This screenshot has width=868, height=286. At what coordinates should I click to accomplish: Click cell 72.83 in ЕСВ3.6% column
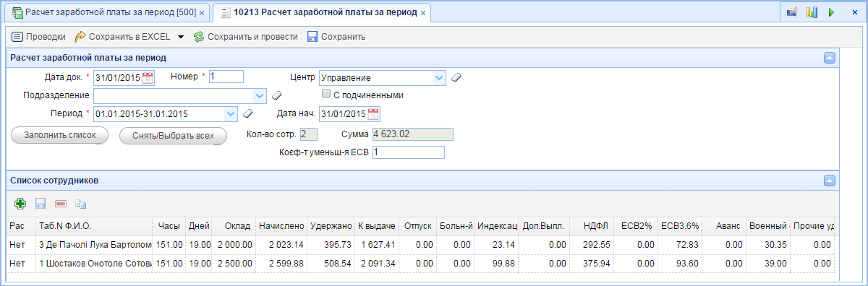click(679, 245)
